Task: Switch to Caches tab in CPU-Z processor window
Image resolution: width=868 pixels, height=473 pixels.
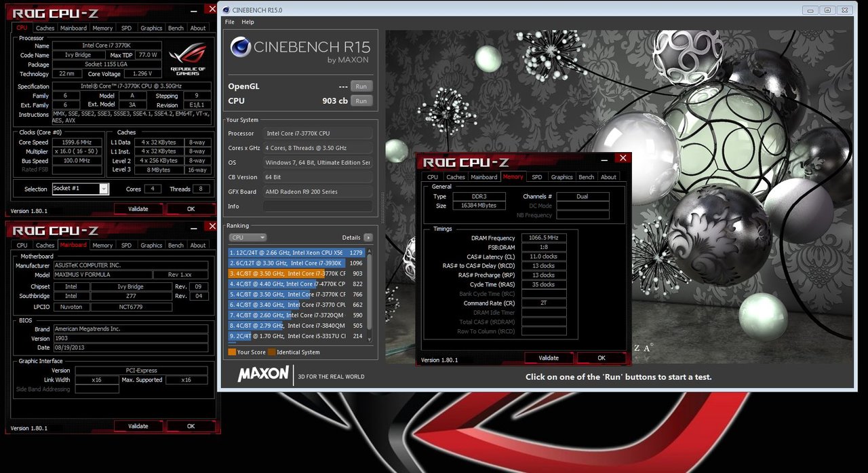Action: [x=45, y=28]
